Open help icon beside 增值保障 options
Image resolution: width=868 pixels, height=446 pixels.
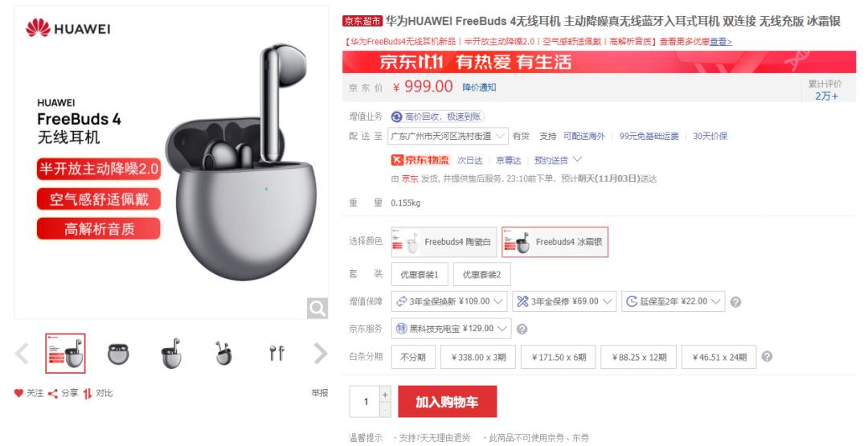pyautogui.click(x=735, y=302)
